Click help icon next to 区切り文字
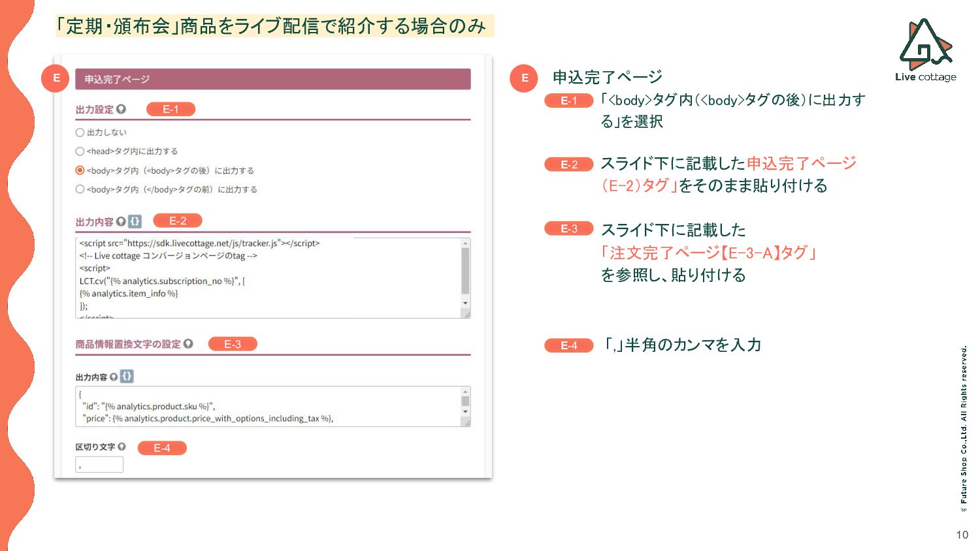The image size is (980, 551). tap(122, 447)
